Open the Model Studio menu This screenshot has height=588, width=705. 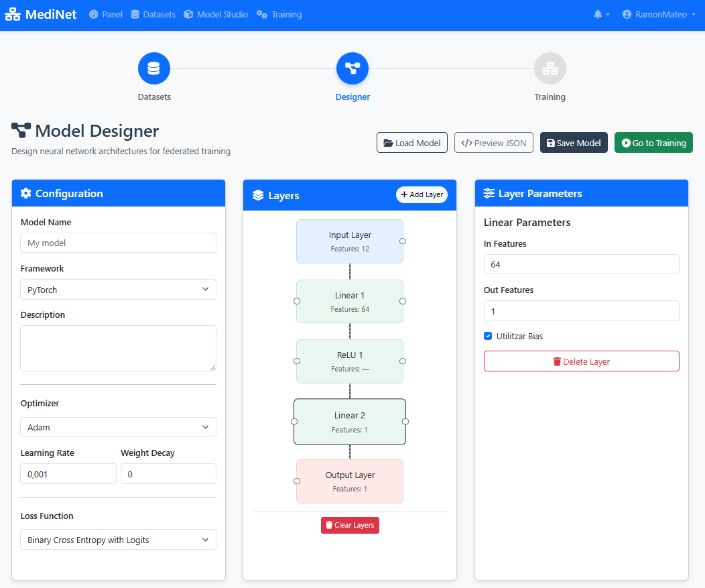[215, 13]
